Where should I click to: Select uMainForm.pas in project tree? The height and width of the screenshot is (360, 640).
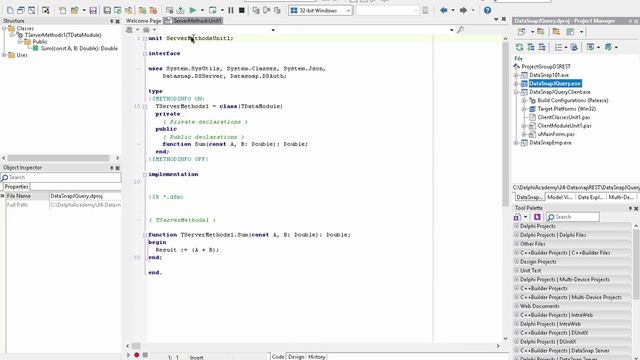point(556,134)
